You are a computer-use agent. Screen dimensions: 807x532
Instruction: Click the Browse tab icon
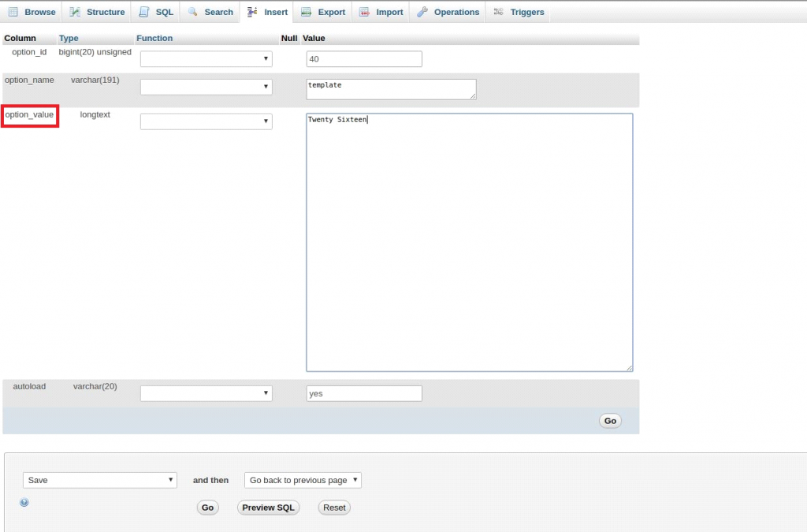click(13, 12)
